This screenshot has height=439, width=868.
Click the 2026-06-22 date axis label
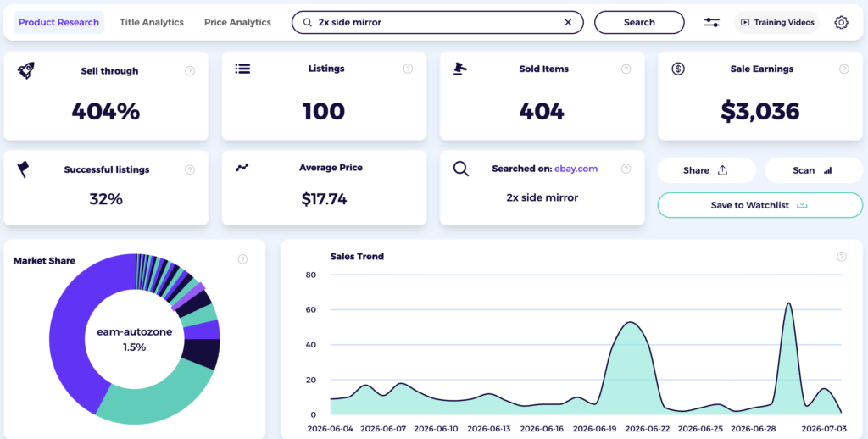[647, 429]
